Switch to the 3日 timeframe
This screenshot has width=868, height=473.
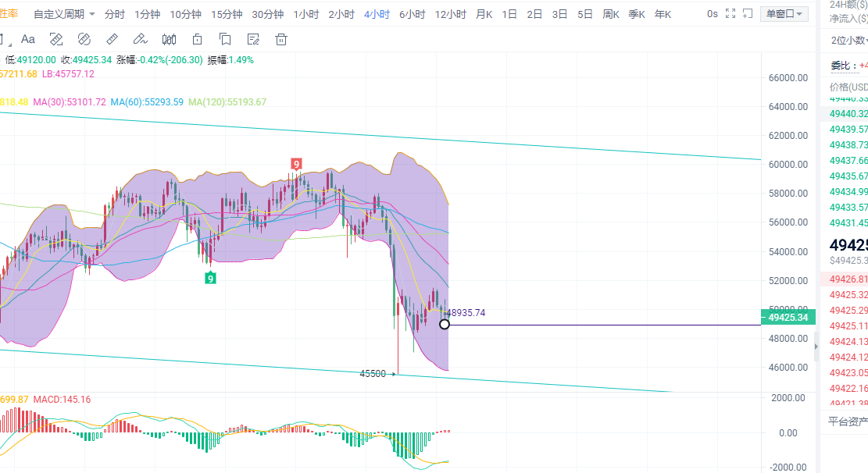(559, 14)
